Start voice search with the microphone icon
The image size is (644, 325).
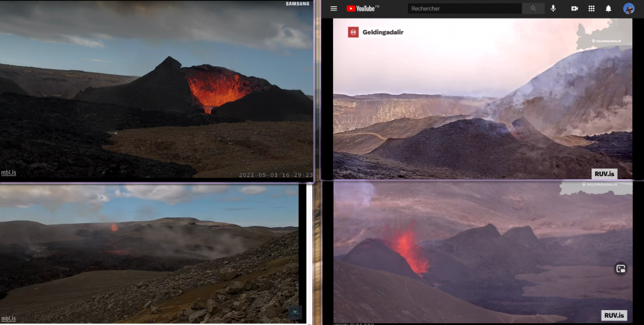click(553, 8)
